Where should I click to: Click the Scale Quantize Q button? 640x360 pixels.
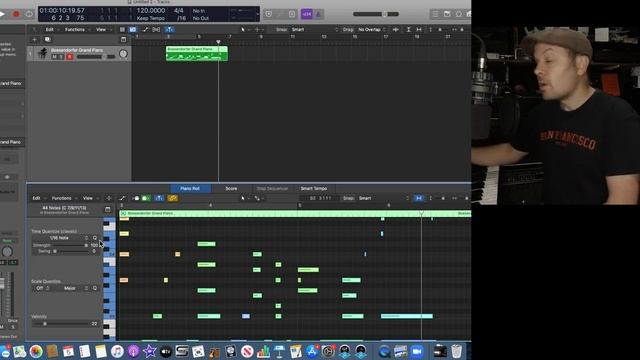pos(95,288)
